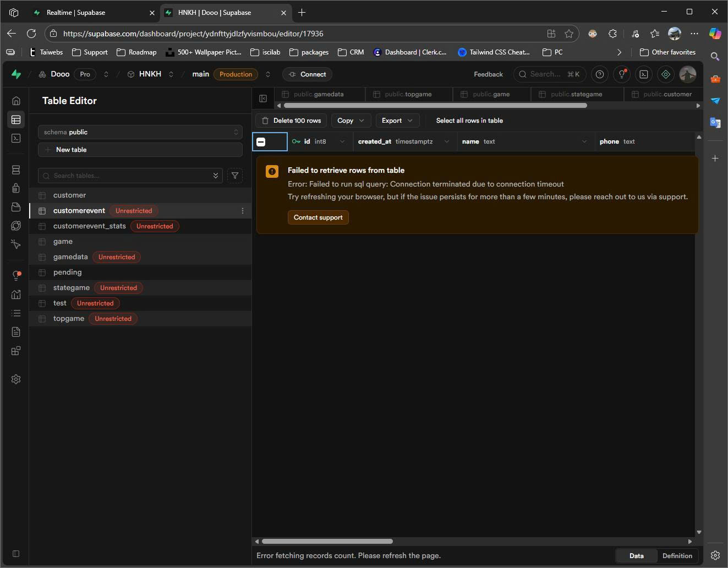The image size is (728, 568).
Task: Open three-dot menu for customerevent table
Action: [243, 211]
